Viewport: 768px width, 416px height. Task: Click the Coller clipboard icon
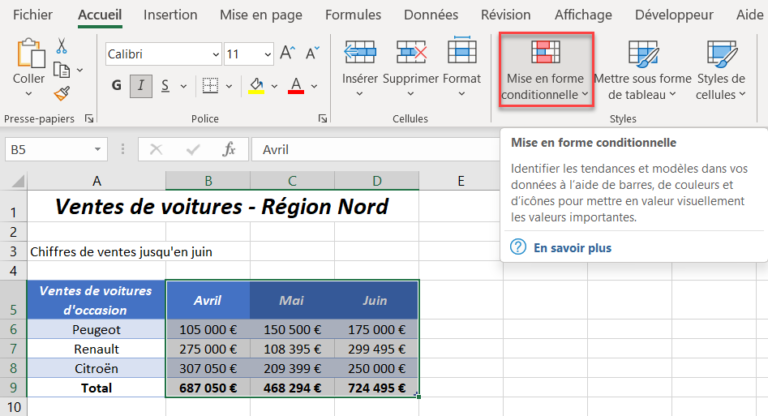pyautogui.click(x=29, y=55)
